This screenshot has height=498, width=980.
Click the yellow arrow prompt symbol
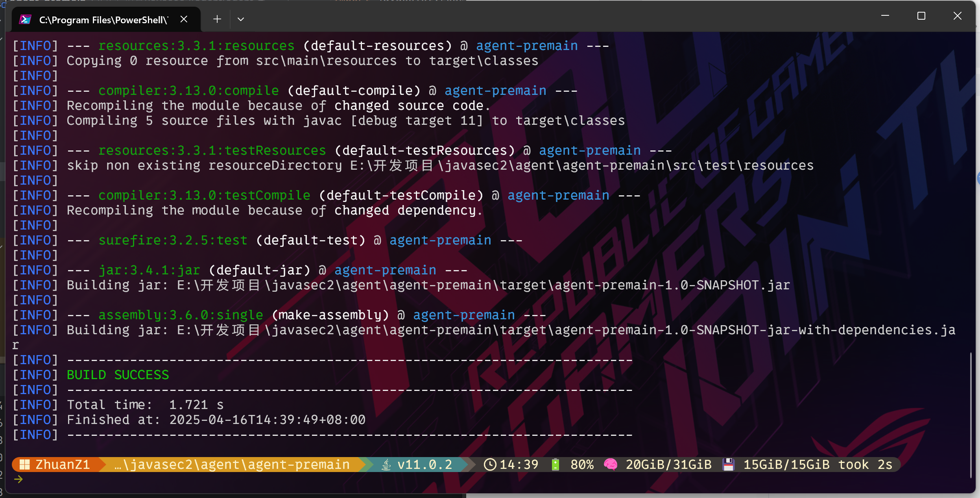(18, 479)
